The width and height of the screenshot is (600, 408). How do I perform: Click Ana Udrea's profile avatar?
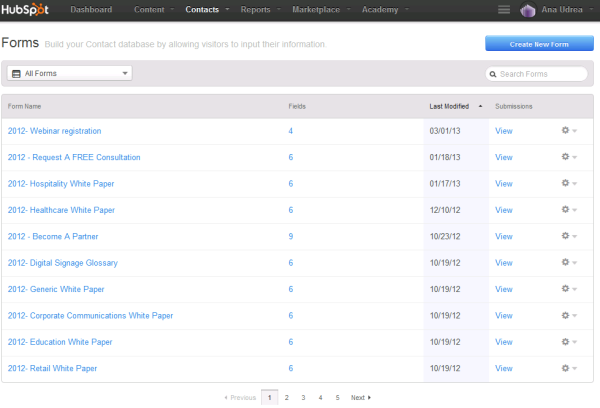[528, 11]
